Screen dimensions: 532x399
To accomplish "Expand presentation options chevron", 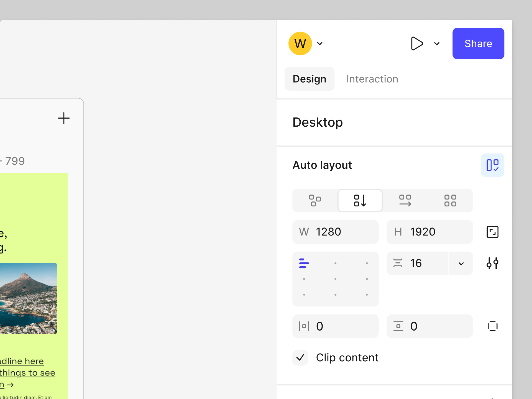I will pyautogui.click(x=437, y=44).
